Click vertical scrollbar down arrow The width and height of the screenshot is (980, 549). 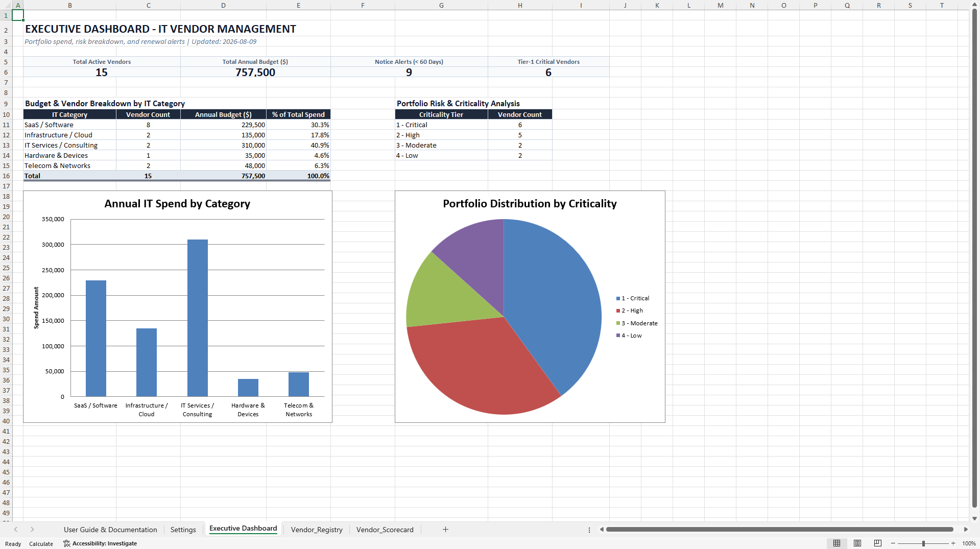click(x=975, y=518)
